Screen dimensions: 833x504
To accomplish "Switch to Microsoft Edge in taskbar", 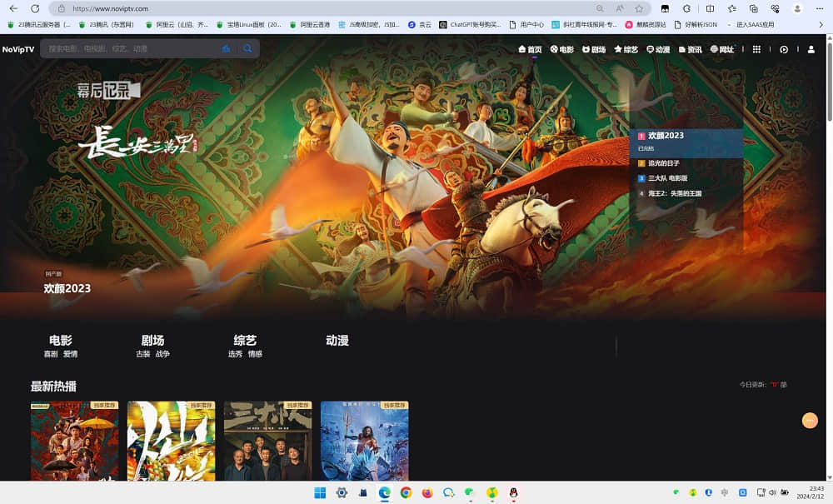I will tap(385, 493).
